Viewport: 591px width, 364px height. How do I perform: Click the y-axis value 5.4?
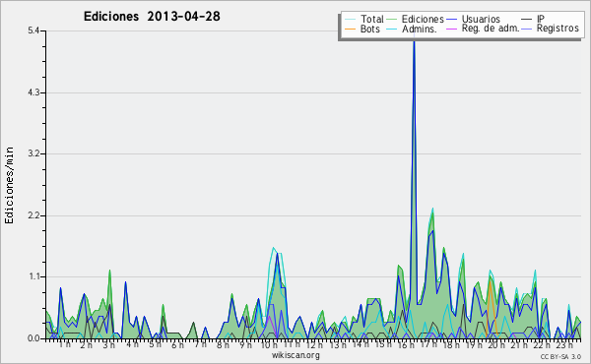[33, 30]
